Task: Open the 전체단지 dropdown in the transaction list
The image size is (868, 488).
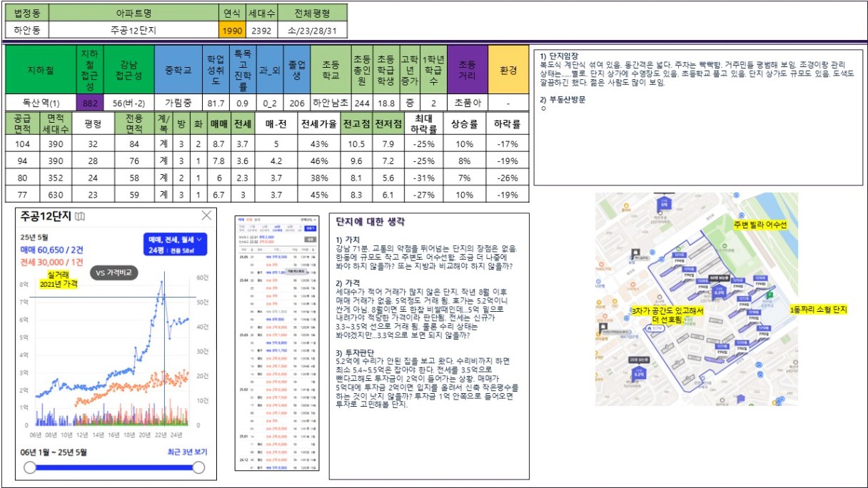Action: pos(307,220)
